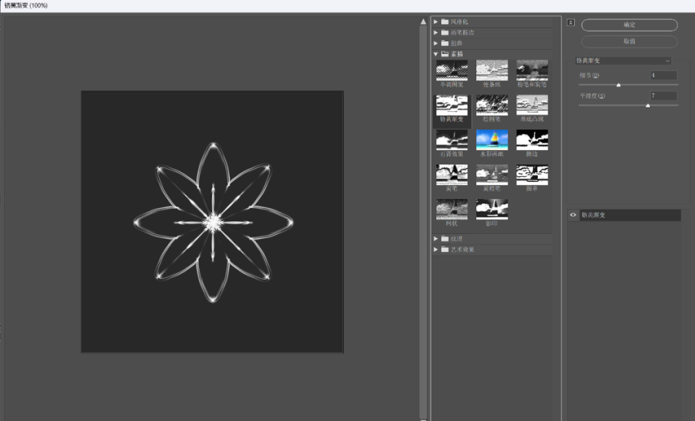Viewport: 695px width, 421px height.
Task: Expand the 风格化 (Stylize) filter folder
Action: point(436,21)
